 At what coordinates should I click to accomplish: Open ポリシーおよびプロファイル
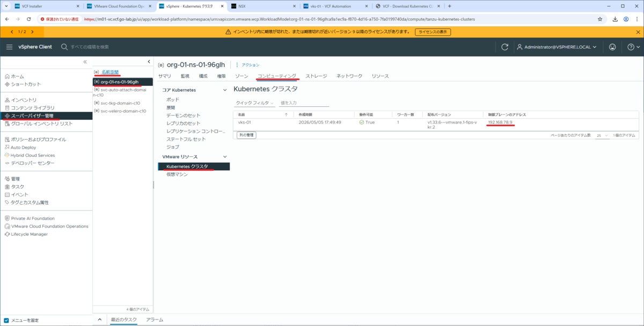pos(39,139)
